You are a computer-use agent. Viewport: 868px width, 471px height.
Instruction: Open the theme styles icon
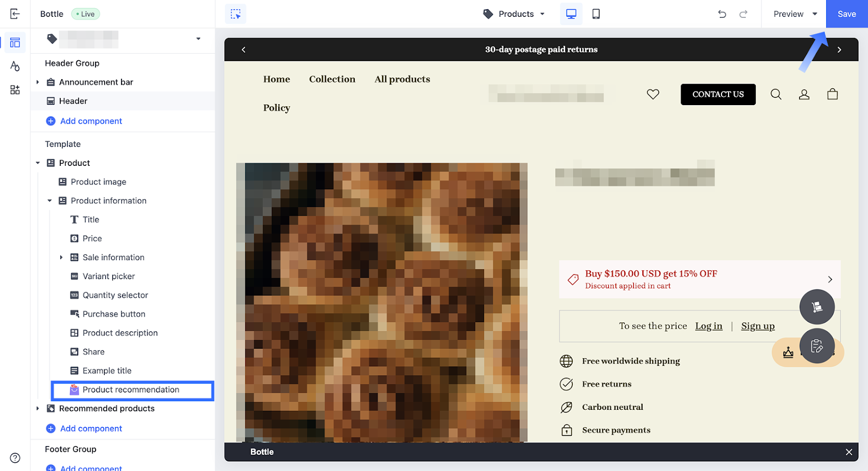pyautogui.click(x=15, y=66)
